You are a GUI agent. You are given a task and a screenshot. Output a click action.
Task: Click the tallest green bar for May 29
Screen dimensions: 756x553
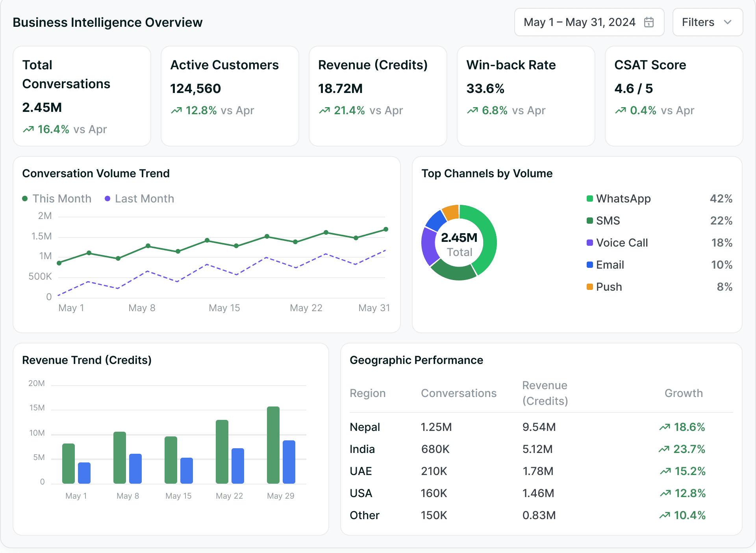273,445
